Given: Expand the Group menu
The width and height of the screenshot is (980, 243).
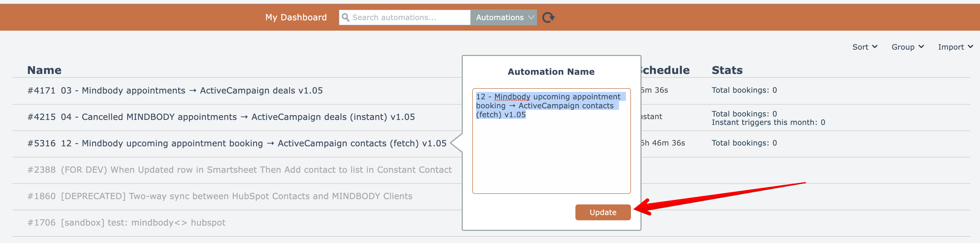Looking at the screenshot, I should (907, 47).
